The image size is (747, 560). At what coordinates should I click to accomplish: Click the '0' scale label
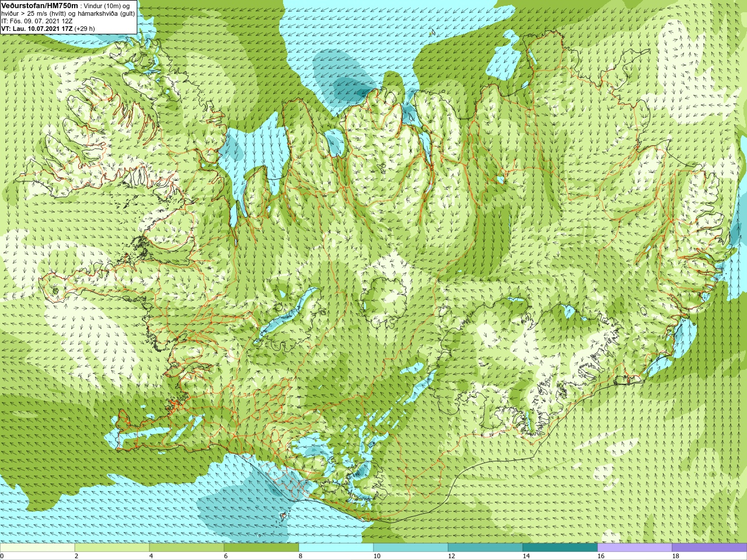click(x=2, y=556)
